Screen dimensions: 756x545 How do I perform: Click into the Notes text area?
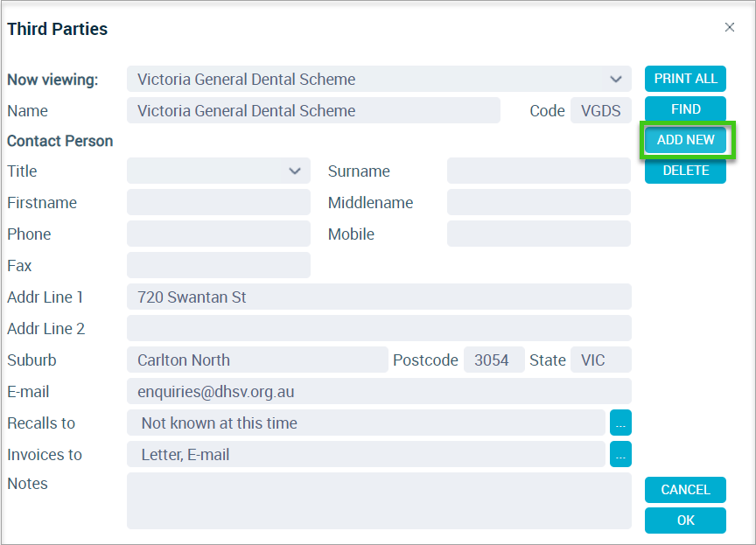(x=379, y=500)
